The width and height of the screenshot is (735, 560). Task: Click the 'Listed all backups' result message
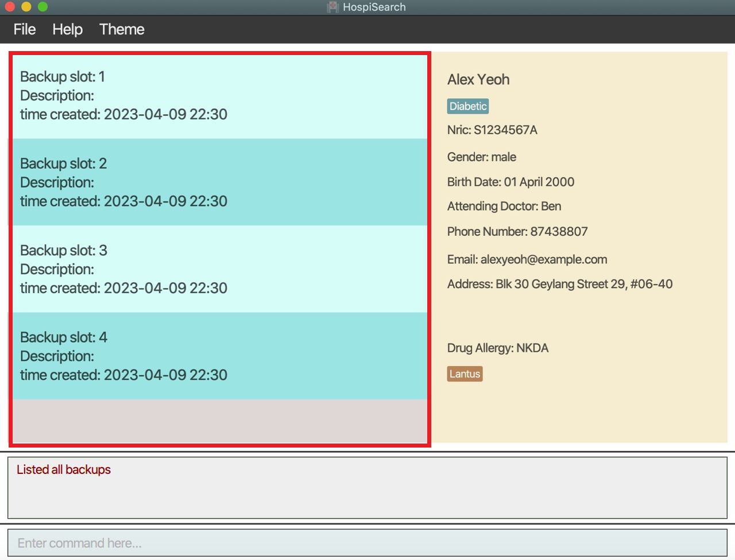tap(64, 470)
